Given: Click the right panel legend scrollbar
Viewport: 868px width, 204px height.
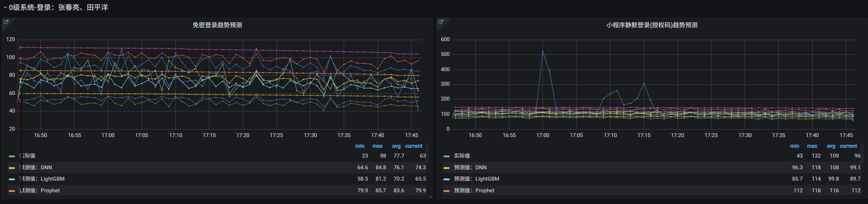Looking at the screenshot, I should 862,152.
